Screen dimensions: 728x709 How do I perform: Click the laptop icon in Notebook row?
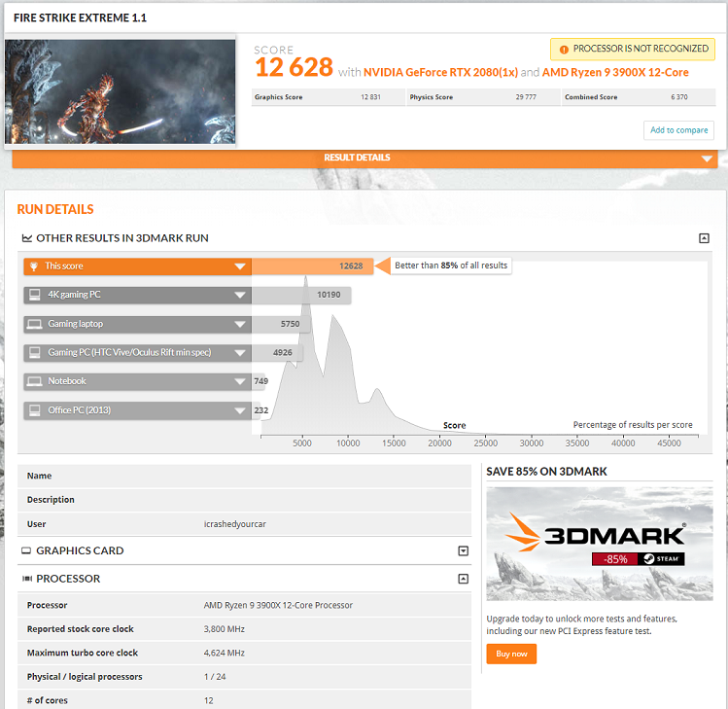(x=34, y=381)
